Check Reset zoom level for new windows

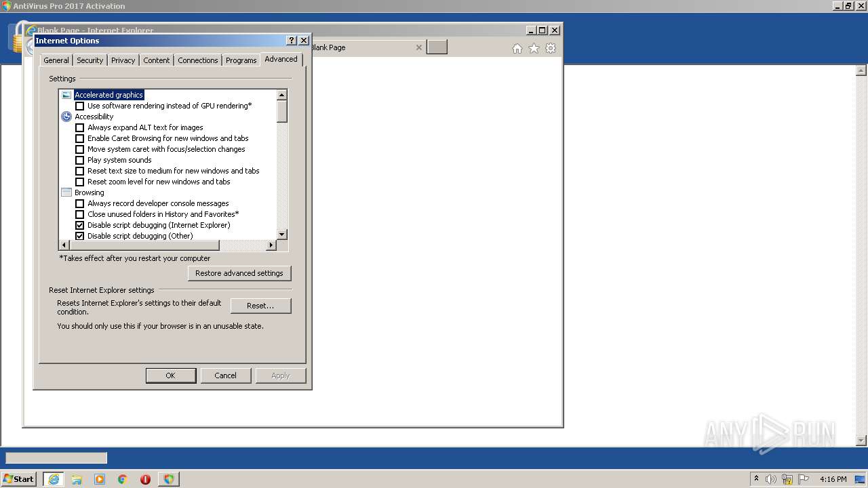tap(79, 182)
